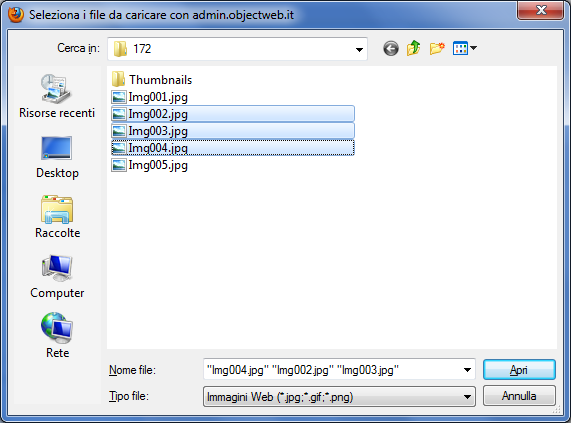Click the Annulla button
Viewport: 571px width, 423px height.
(x=519, y=396)
